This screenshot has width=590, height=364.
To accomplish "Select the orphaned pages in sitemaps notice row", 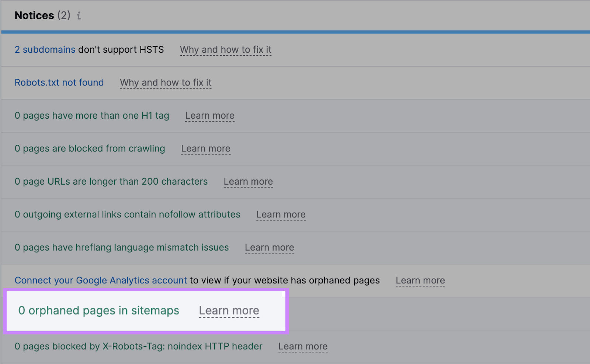I will [x=406, y=311].
